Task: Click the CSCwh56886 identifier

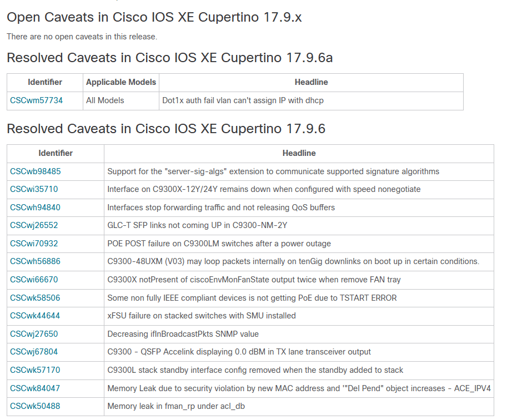Action: [x=35, y=261]
